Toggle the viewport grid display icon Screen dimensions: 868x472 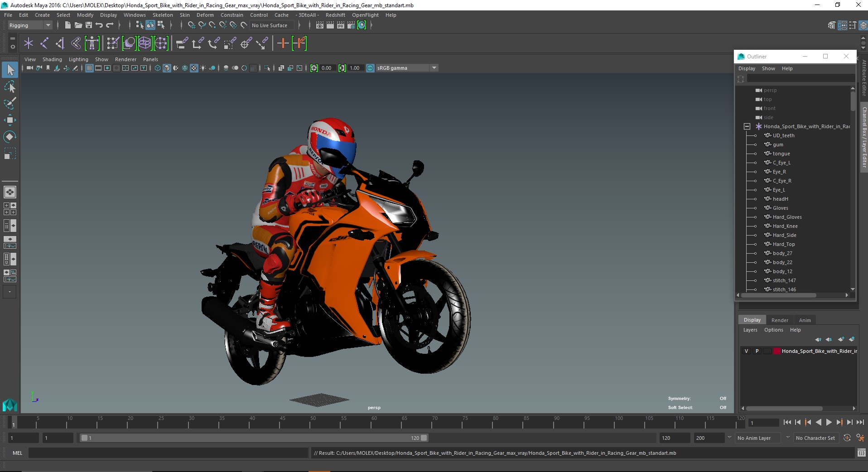[x=89, y=68]
